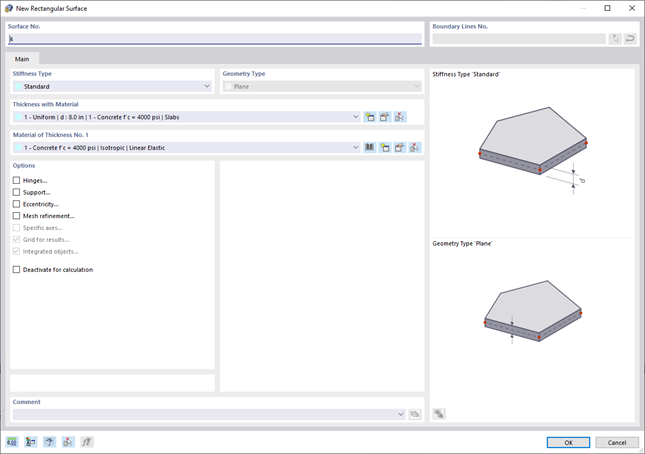Enable the Hinges option
Screen dimensions: 645x454
point(16,181)
